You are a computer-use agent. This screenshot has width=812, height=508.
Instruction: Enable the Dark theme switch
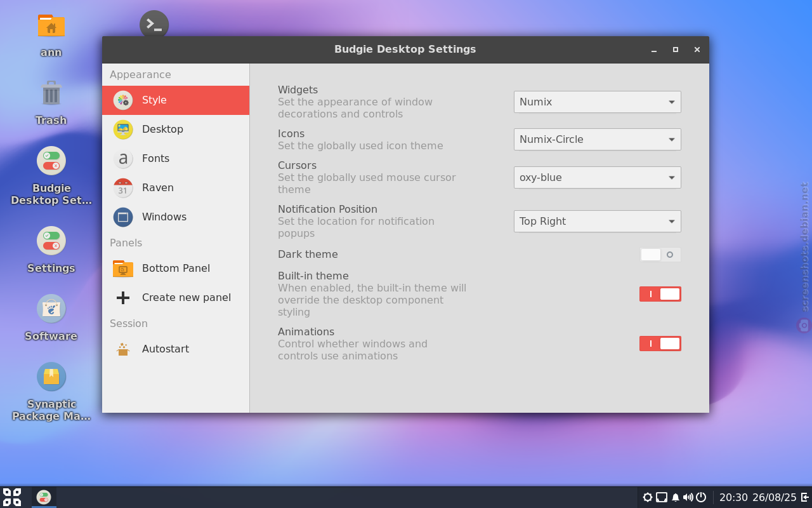[660, 255]
